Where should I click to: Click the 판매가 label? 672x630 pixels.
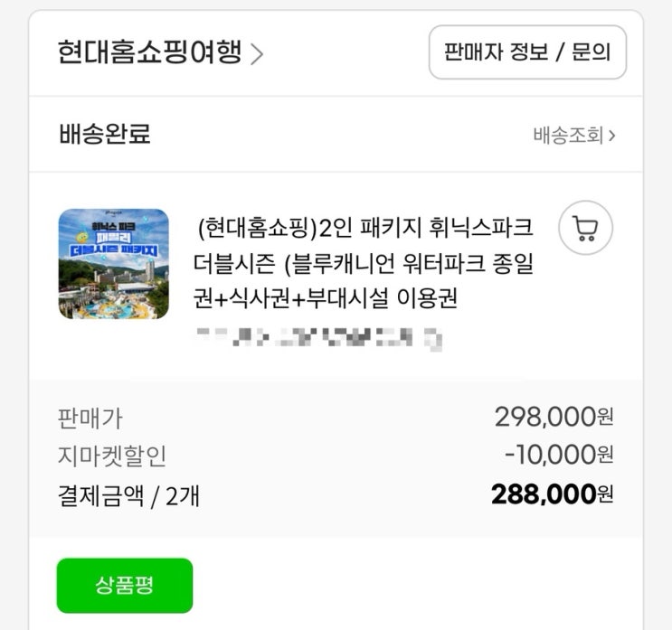90,418
